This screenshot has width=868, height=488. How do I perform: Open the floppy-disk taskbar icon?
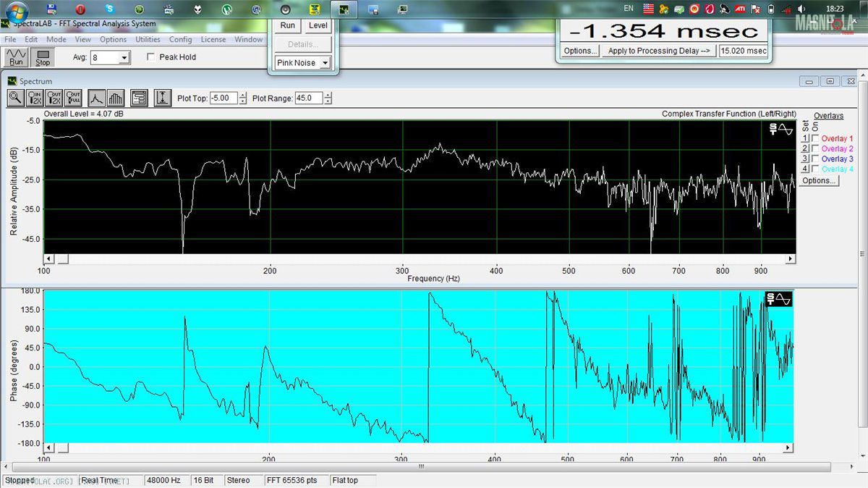click(51, 9)
